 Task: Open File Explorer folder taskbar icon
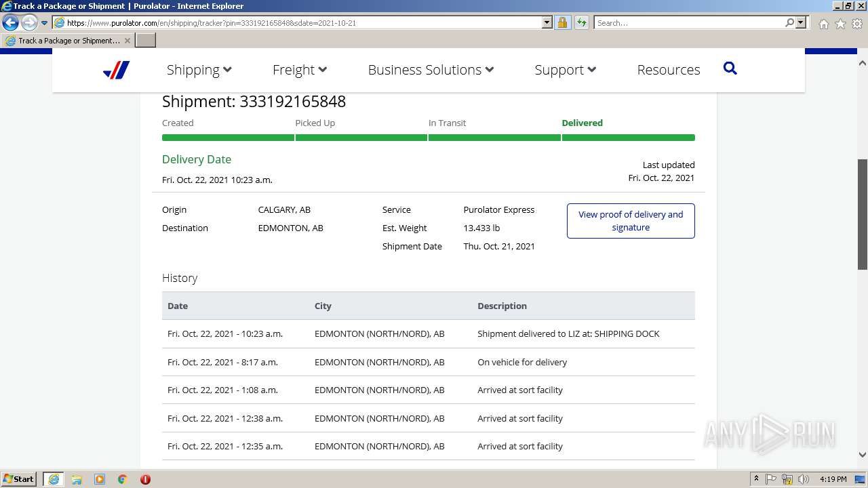tap(77, 479)
